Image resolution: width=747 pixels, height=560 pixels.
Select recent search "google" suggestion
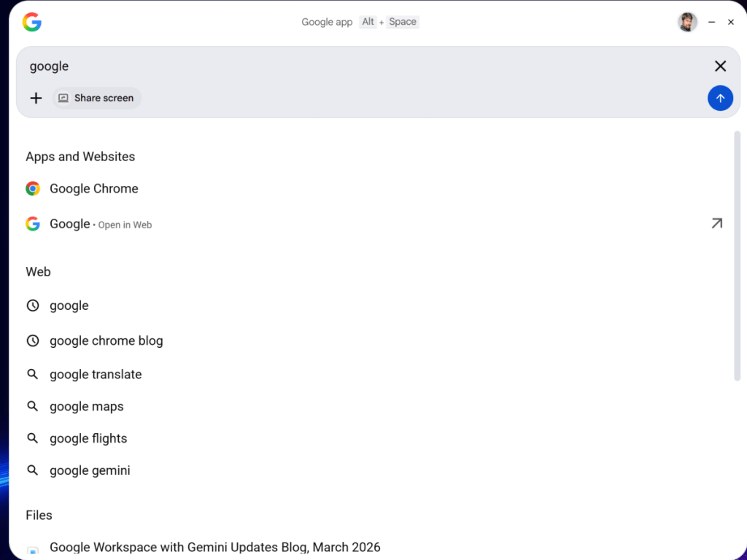(x=69, y=306)
